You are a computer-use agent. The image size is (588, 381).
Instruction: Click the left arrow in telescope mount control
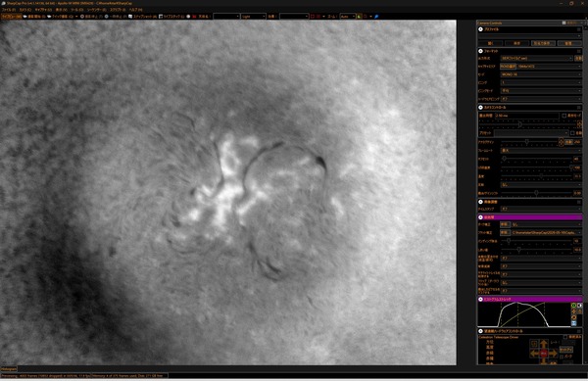tap(534, 354)
